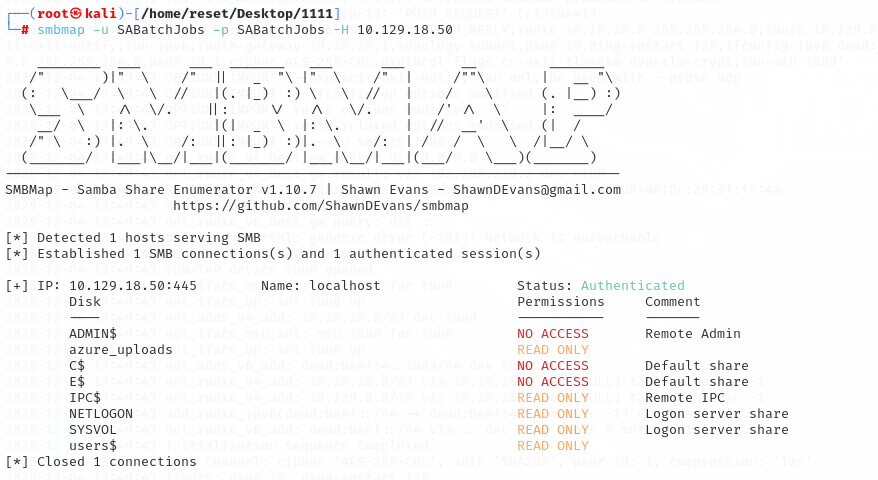The height and width of the screenshot is (480, 878).
Task: Click the 'Default share' comment for E$
Action: [x=697, y=382]
